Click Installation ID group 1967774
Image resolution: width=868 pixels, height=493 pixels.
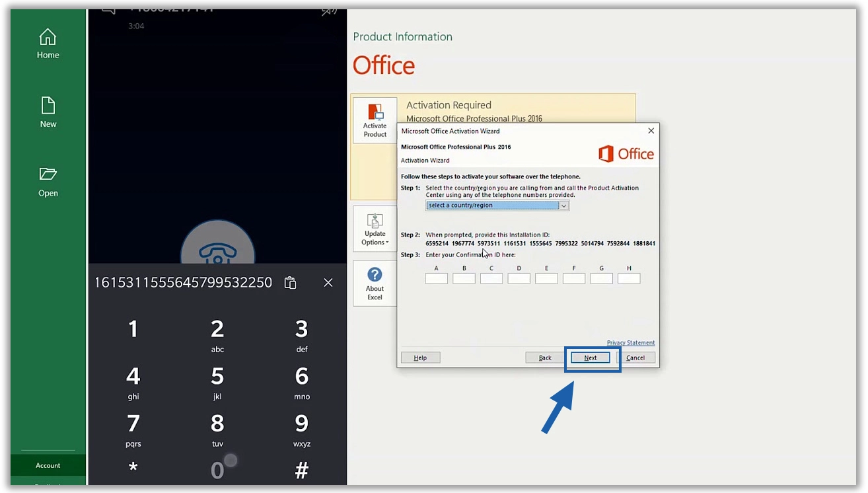point(463,244)
